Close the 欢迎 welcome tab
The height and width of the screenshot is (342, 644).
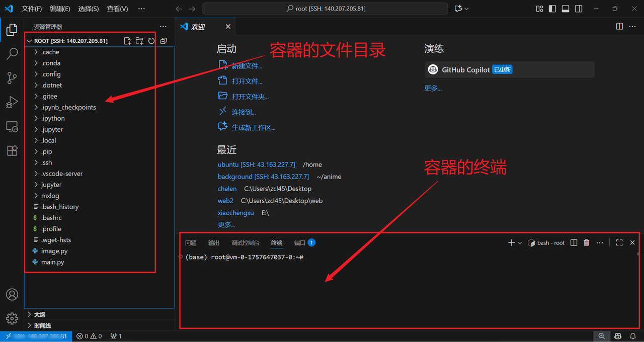point(228,27)
